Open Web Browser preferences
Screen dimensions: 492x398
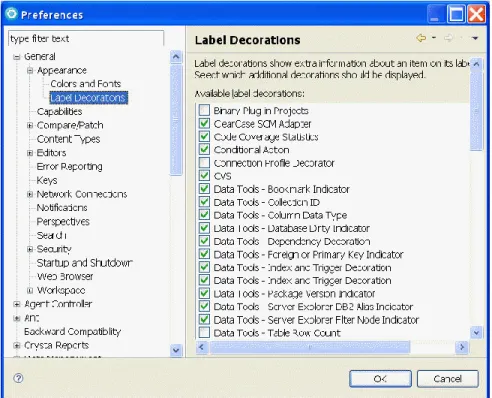tap(65, 276)
